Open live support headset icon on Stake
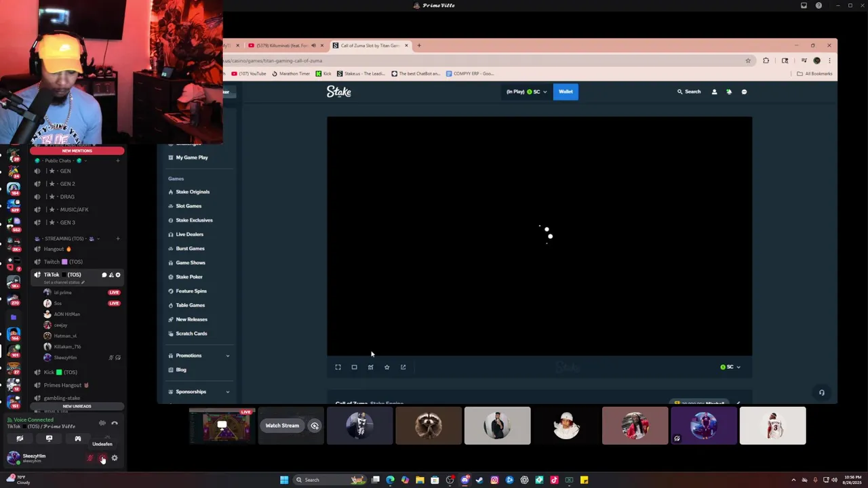Screen dimensions: 868x488 (x=822, y=392)
